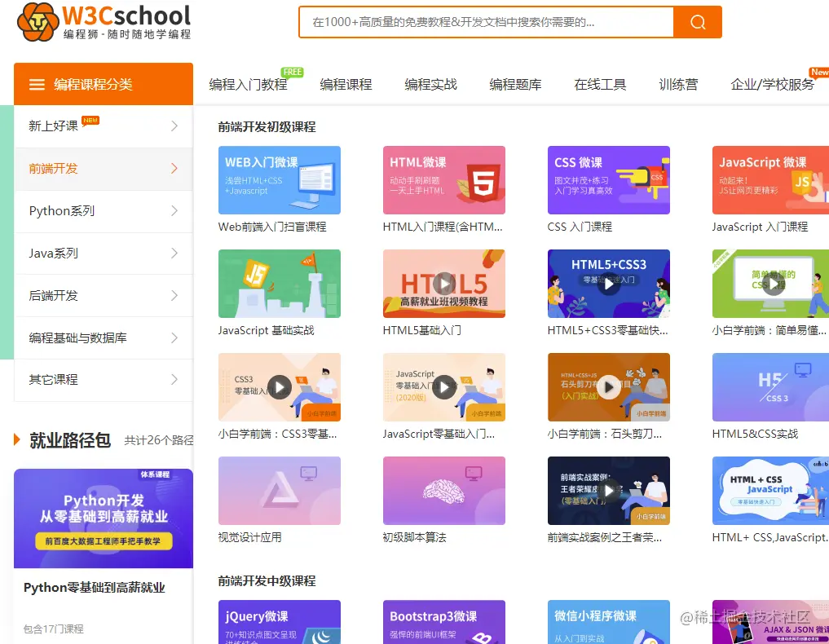Image resolution: width=829 pixels, height=644 pixels.
Task: Expand the 后端开发 category chevron
Action: (x=174, y=296)
